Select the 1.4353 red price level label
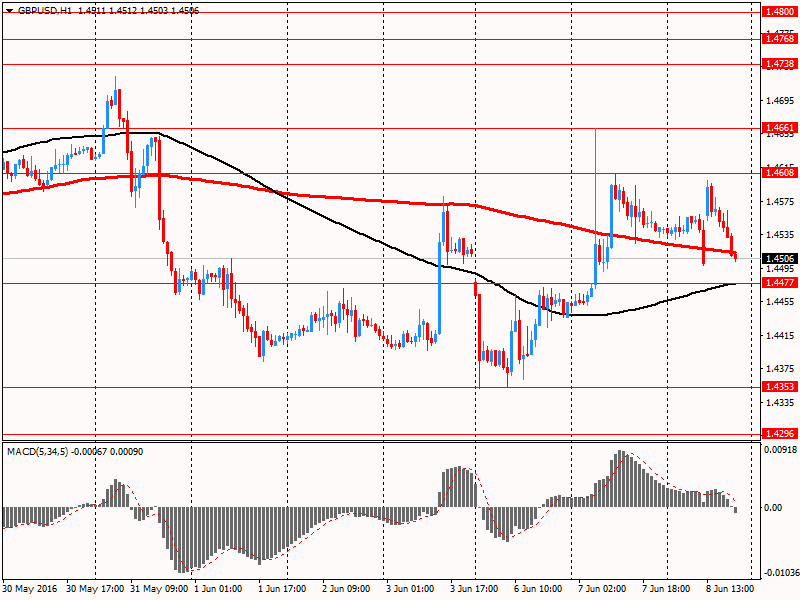 pyautogui.click(x=780, y=387)
